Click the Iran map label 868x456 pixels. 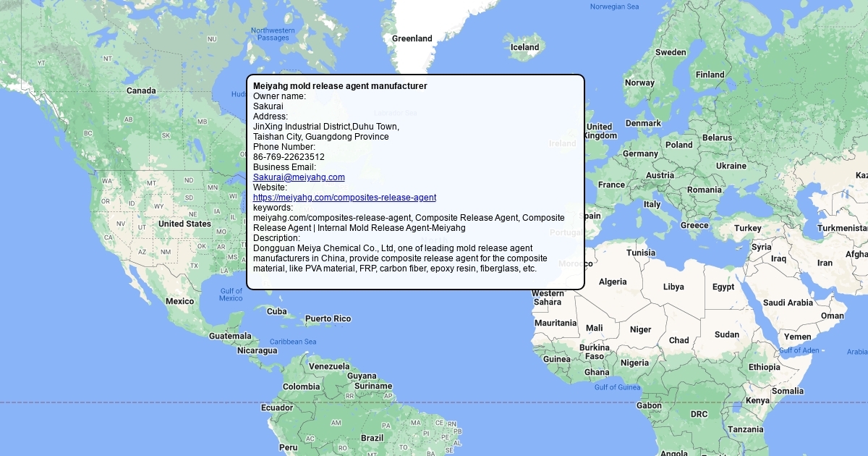pos(825,263)
